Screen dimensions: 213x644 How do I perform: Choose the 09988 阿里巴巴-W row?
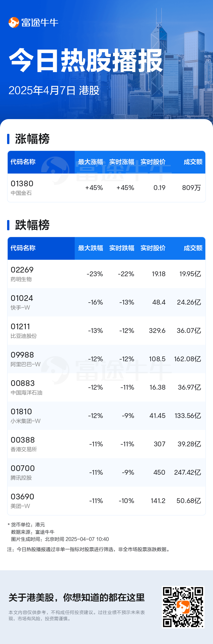[106, 359]
